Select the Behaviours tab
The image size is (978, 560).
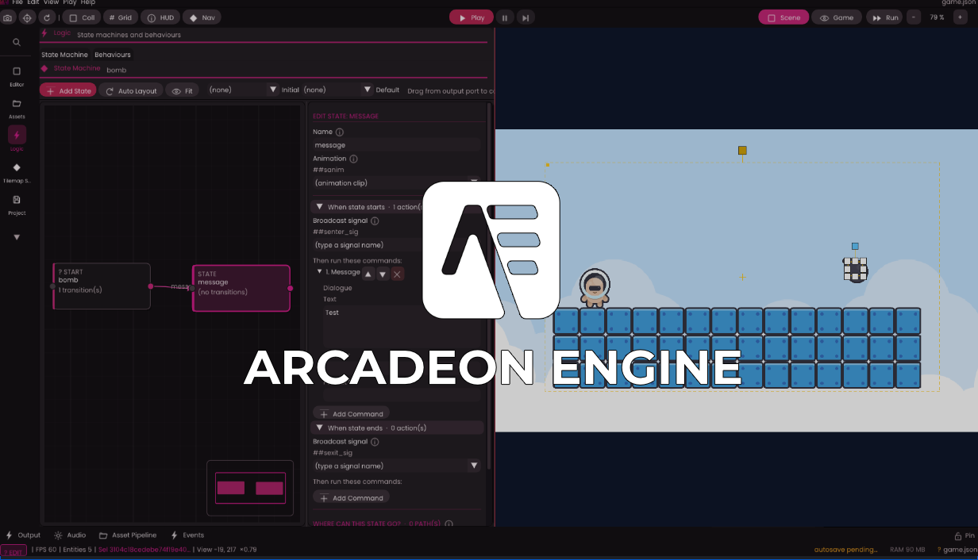(x=113, y=55)
